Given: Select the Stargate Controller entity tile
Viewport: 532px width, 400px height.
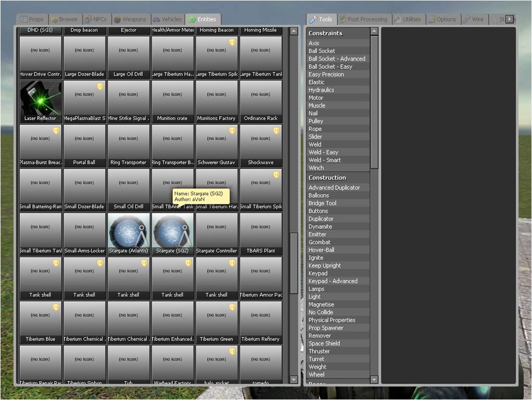Looking at the screenshot, I should pos(217,234).
